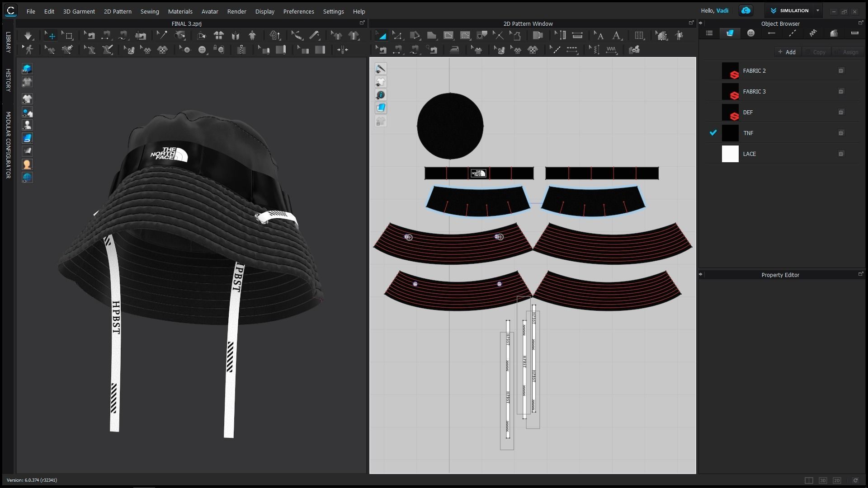Pick the Segment Pucker zigzag tool

coord(612,50)
